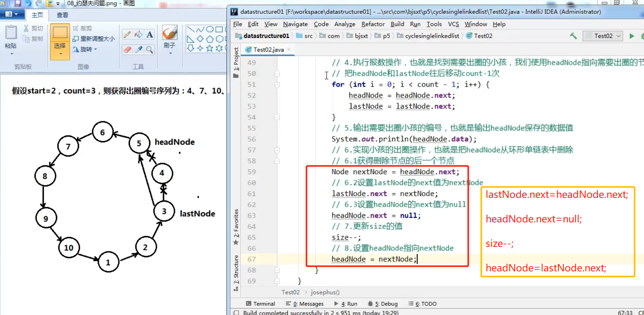Choose the Pentagon shape
This screenshot has height=315, width=644.
(x=210, y=39)
